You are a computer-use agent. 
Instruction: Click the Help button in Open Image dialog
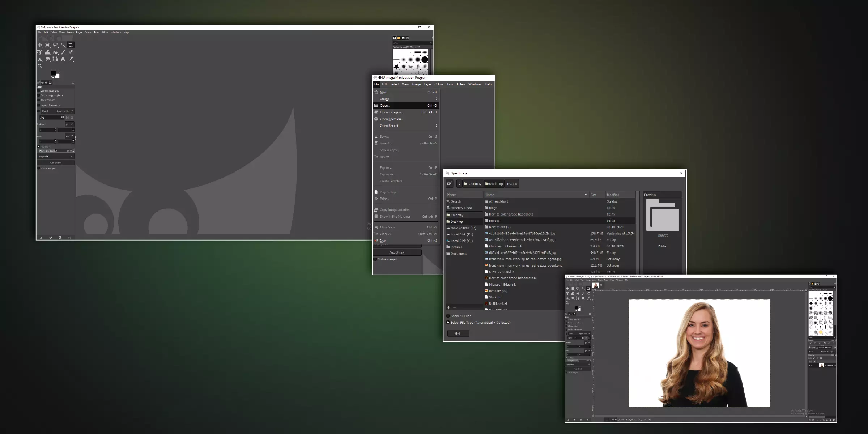pos(458,333)
